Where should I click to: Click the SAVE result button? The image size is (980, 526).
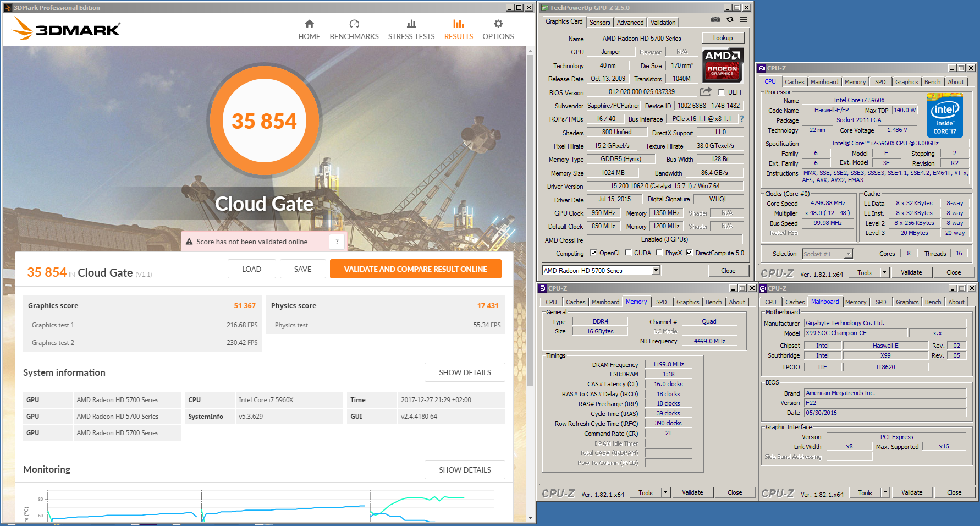(302, 269)
